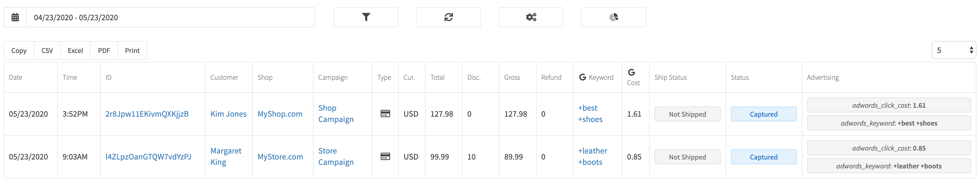Export the table to Excel
Image resolution: width=980 pixels, height=183 pixels.
pos(75,51)
